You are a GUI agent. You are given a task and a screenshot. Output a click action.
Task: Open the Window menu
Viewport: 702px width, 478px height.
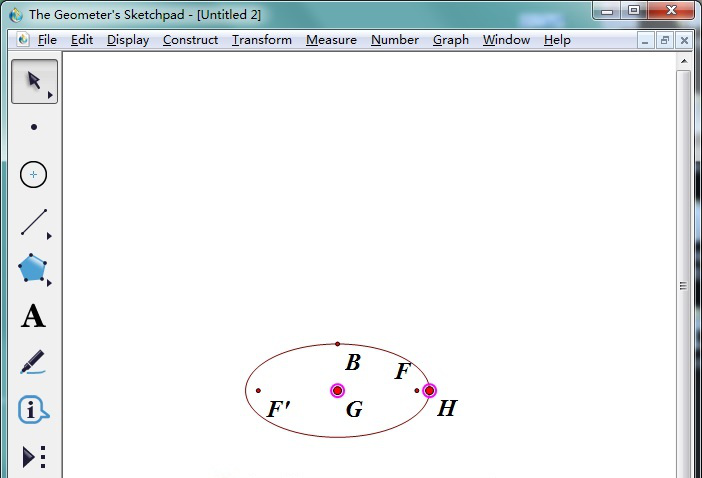click(506, 40)
